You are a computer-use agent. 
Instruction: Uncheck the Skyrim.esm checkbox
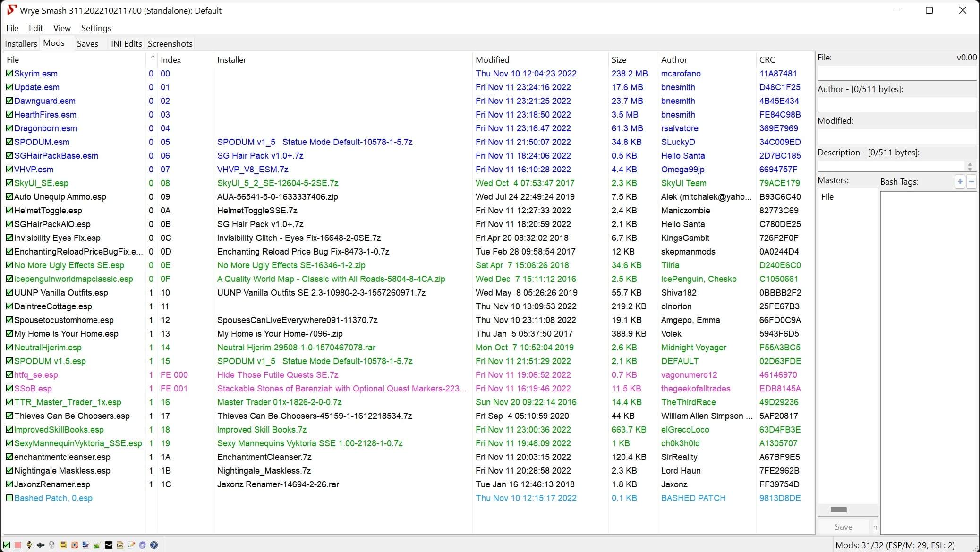click(9, 73)
